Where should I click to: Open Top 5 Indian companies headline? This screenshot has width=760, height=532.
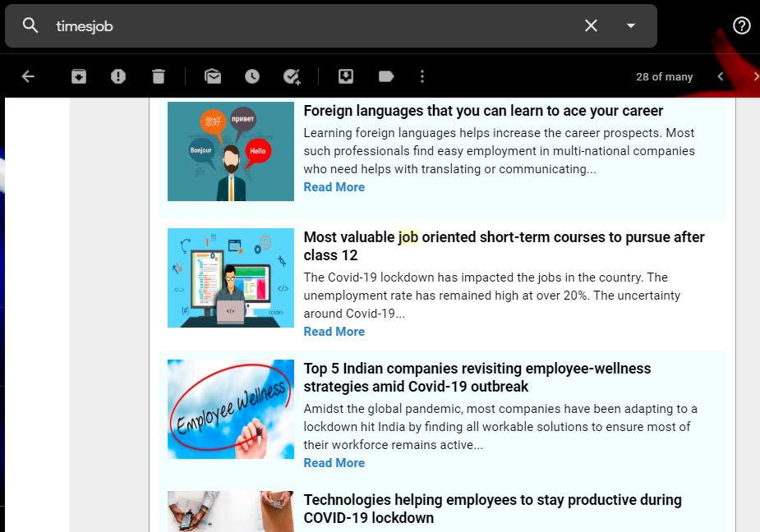(x=477, y=377)
